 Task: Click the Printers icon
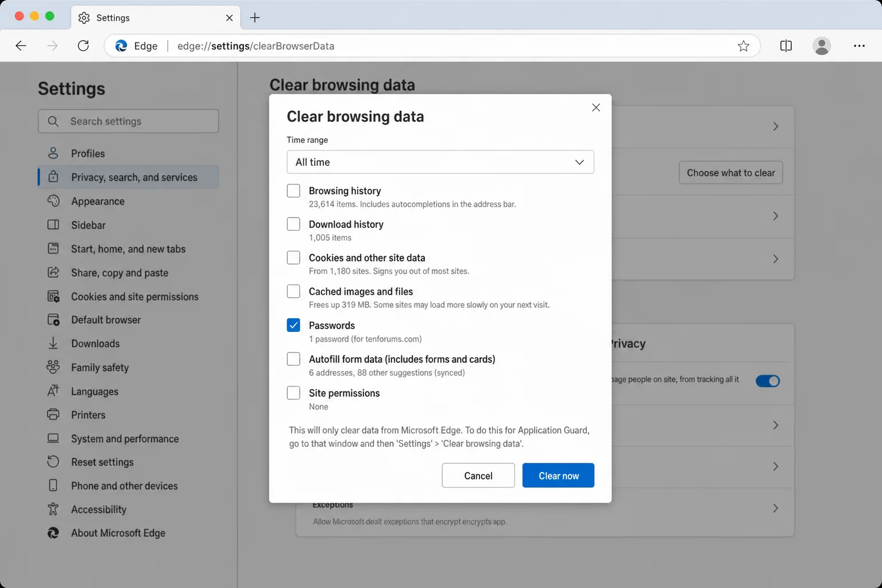pyautogui.click(x=53, y=415)
